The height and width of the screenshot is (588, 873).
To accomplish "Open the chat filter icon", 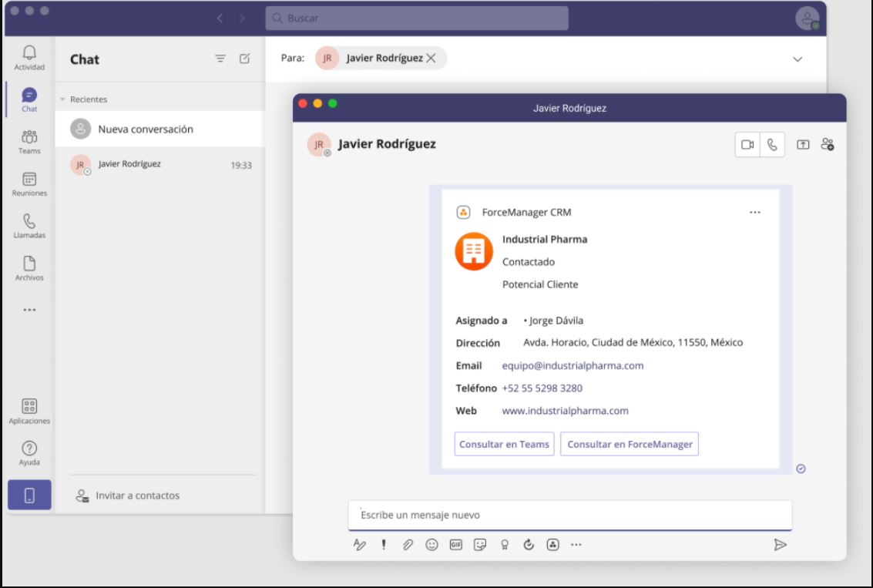I will [x=220, y=59].
